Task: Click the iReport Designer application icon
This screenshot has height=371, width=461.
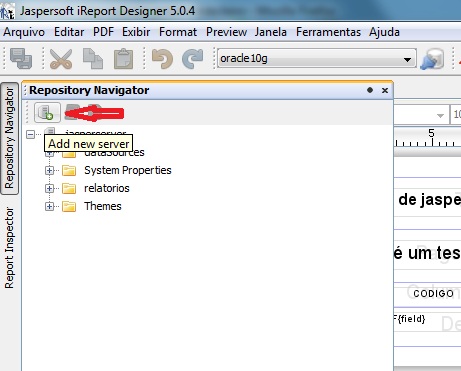Action: [x=7, y=11]
